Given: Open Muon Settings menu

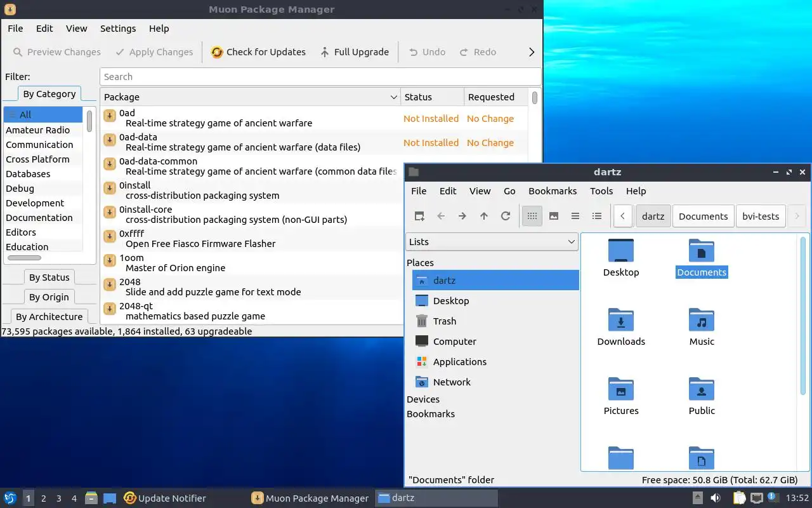Looking at the screenshot, I should pos(118,29).
